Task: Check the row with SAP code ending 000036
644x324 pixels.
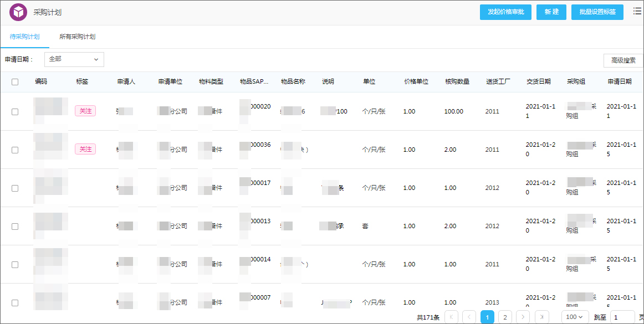Action: click(x=15, y=150)
